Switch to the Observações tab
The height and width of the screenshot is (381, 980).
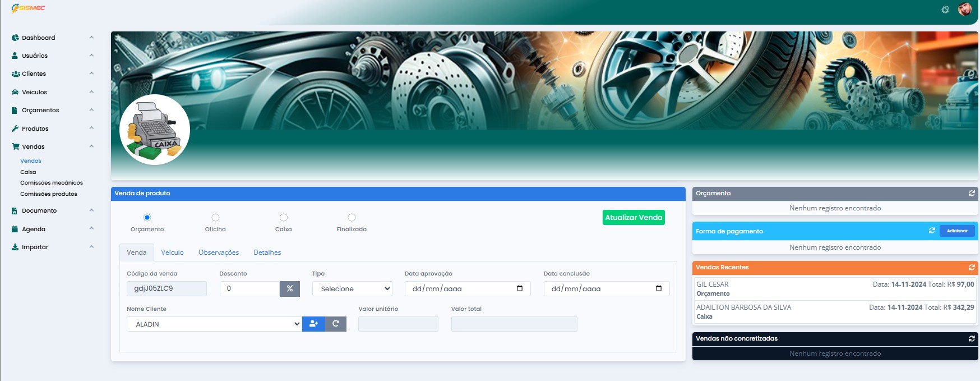tap(219, 253)
